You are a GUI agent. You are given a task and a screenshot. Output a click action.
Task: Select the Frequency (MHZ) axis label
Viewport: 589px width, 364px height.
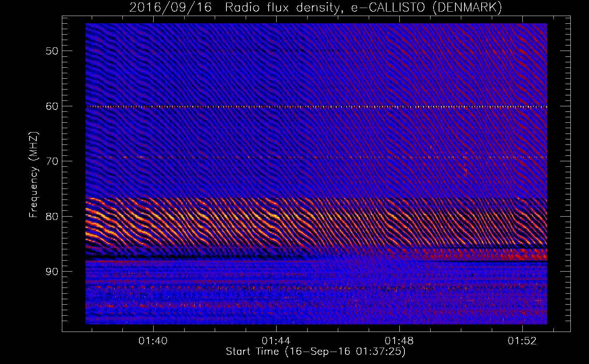[x=33, y=175]
